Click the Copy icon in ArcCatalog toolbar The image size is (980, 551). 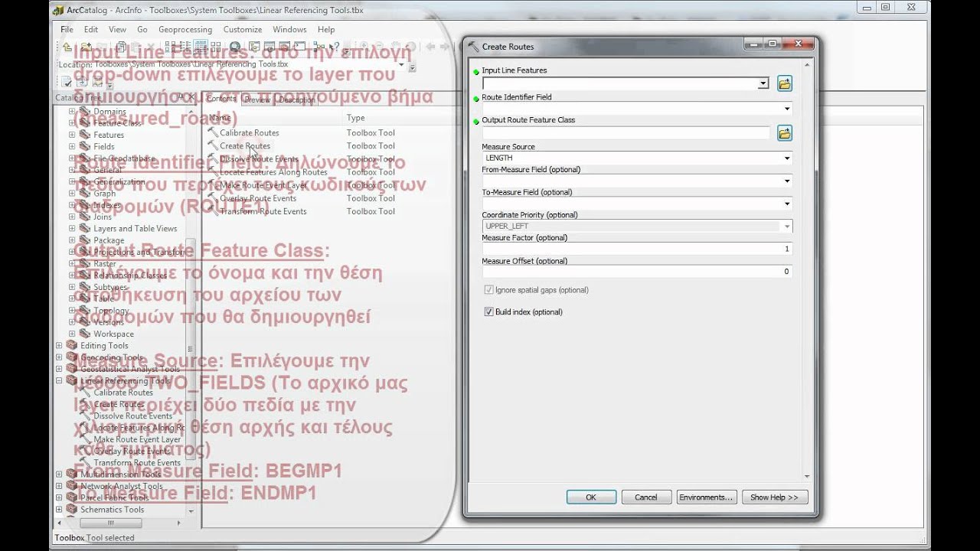click(121, 47)
